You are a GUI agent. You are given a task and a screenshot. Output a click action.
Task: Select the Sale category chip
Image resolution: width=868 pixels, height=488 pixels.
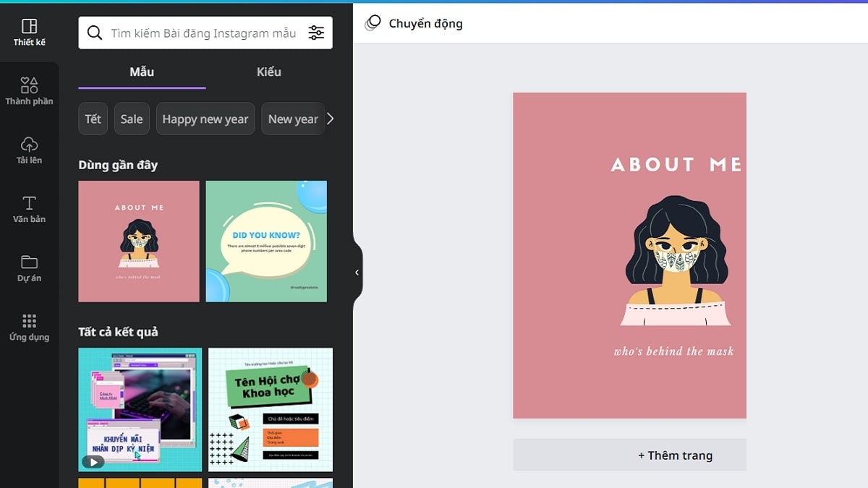[132, 119]
